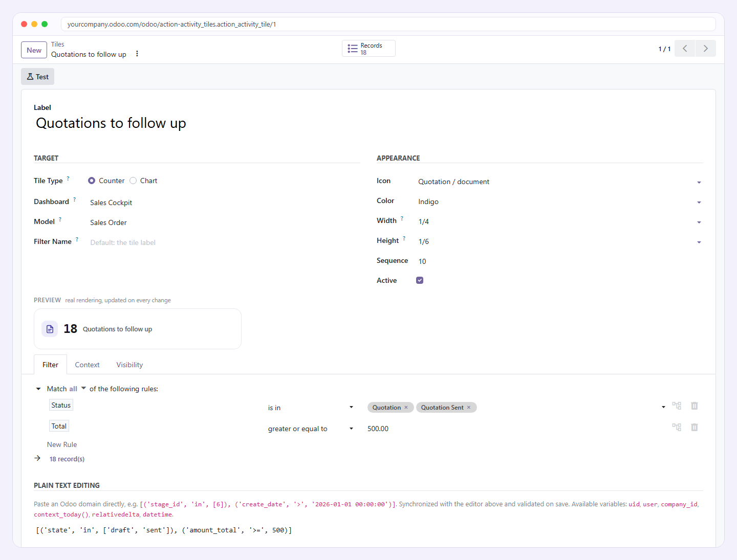Image resolution: width=737 pixels, height=560 pixels.
Task: Change the 'is in' operator dropdown
Action: [x=311, y=408]
